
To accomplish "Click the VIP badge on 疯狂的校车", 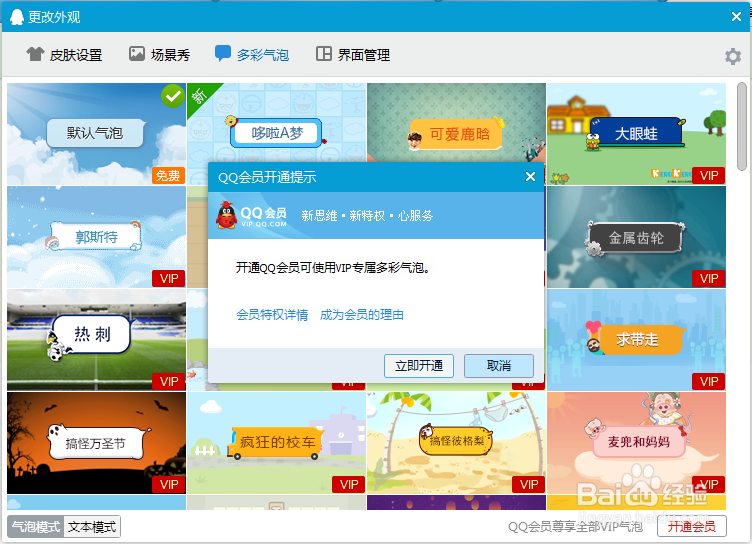I will 349,485.
